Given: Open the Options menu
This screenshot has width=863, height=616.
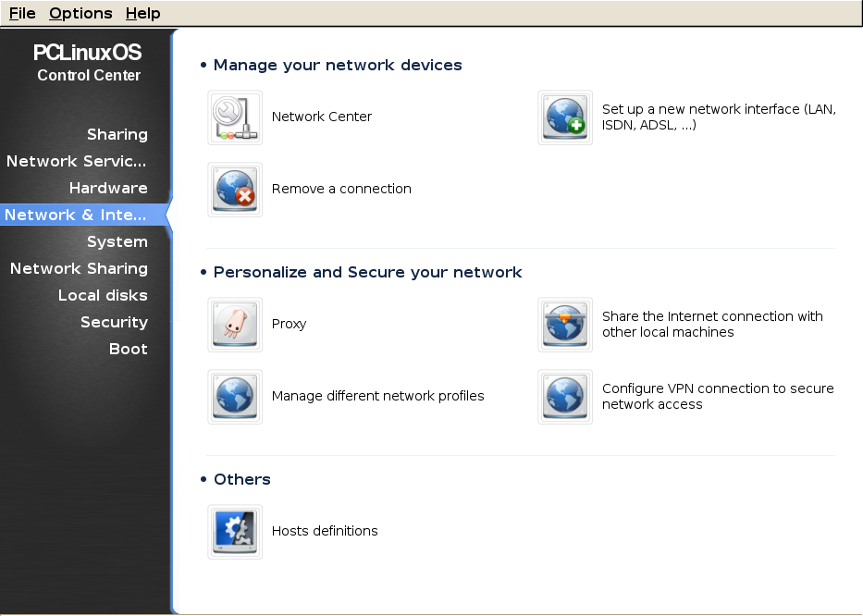Looking at the screenshot, I should tap(80, 13).
